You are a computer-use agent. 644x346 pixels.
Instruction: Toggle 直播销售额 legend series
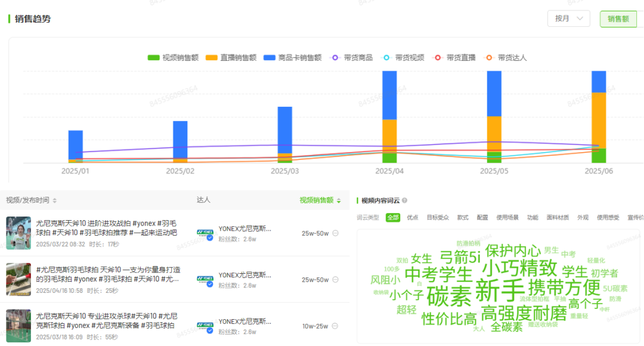(231, 58)
